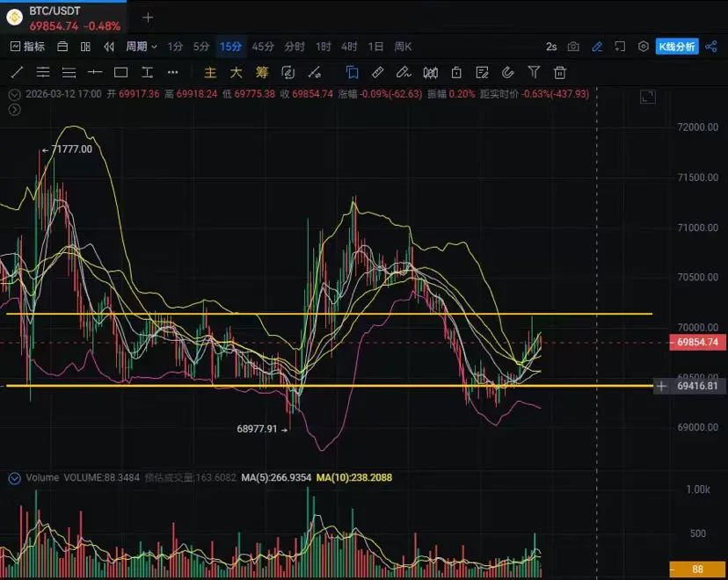Viewport: 728px width, 580px height.
Task: Click the rotate-edit drawing icon
Action: point(288,72)
